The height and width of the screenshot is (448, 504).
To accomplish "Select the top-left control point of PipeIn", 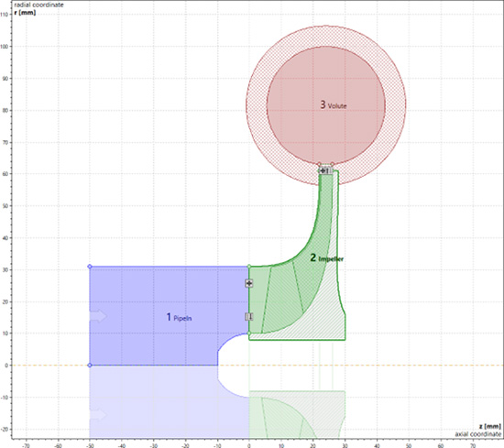I will (90, 267).
